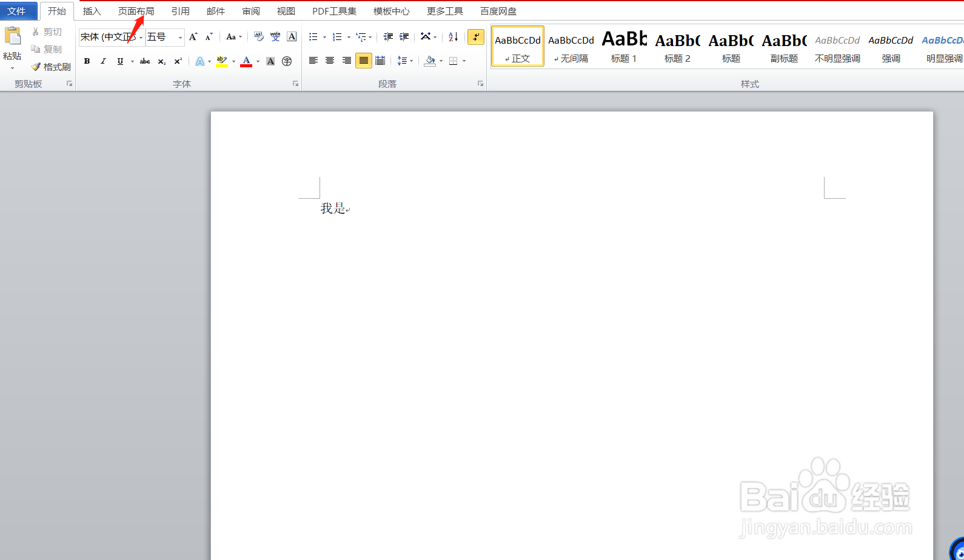
Task: Click the paragraph shading paint bucket
Action: point(430,61)
